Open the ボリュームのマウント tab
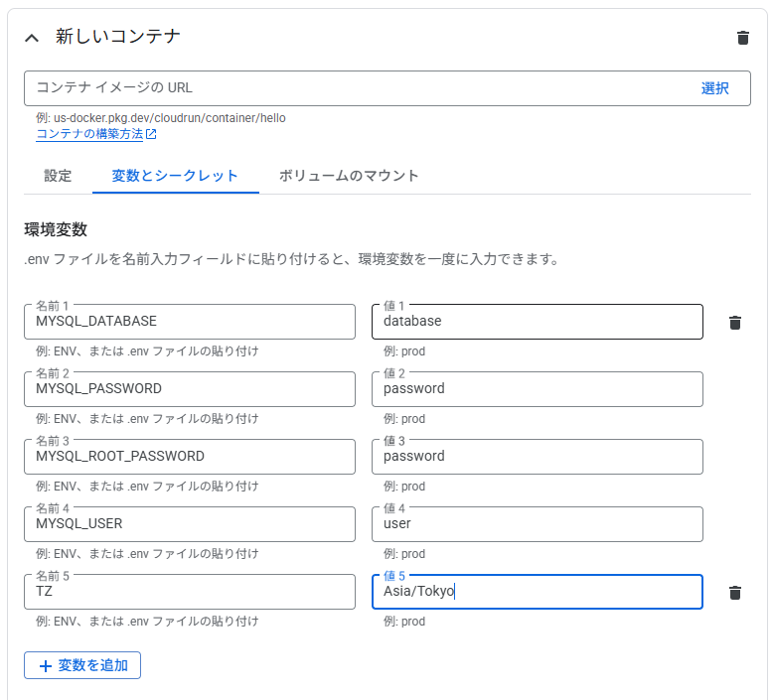This screenshot has height=700, width=773. pyautogui.click(x=349, y=176)
